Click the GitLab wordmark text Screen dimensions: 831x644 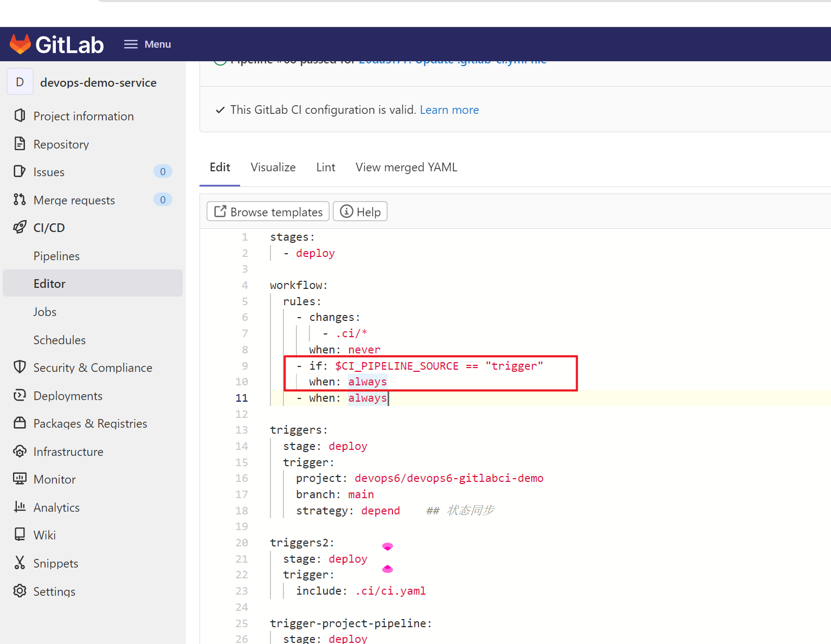pos(69,44)
